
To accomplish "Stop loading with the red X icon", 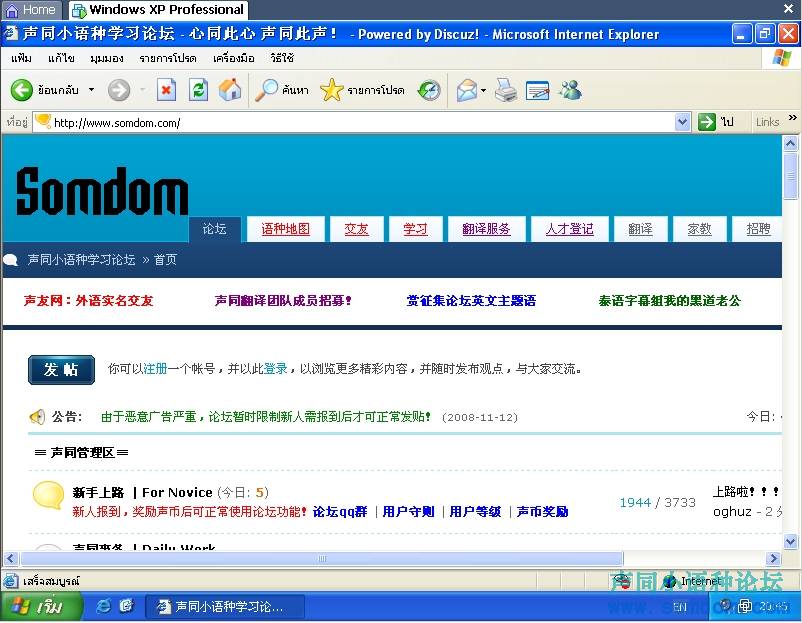I will click(166, 91).
